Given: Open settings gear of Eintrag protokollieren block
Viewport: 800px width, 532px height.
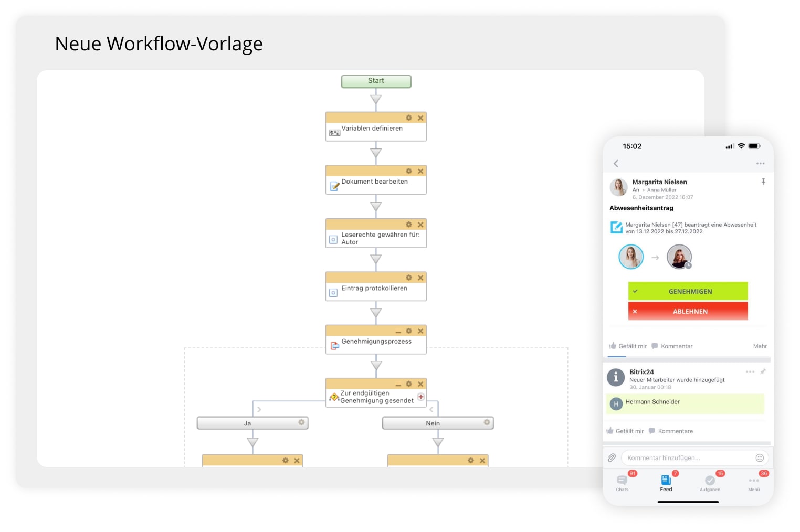Looking at the screenshot, I should (x=409, y=278).
